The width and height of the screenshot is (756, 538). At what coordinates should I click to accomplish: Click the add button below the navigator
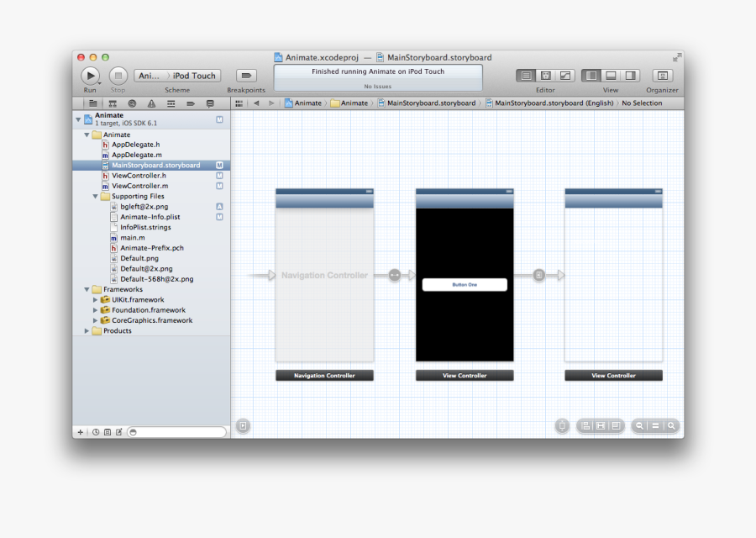click(80, 431)
